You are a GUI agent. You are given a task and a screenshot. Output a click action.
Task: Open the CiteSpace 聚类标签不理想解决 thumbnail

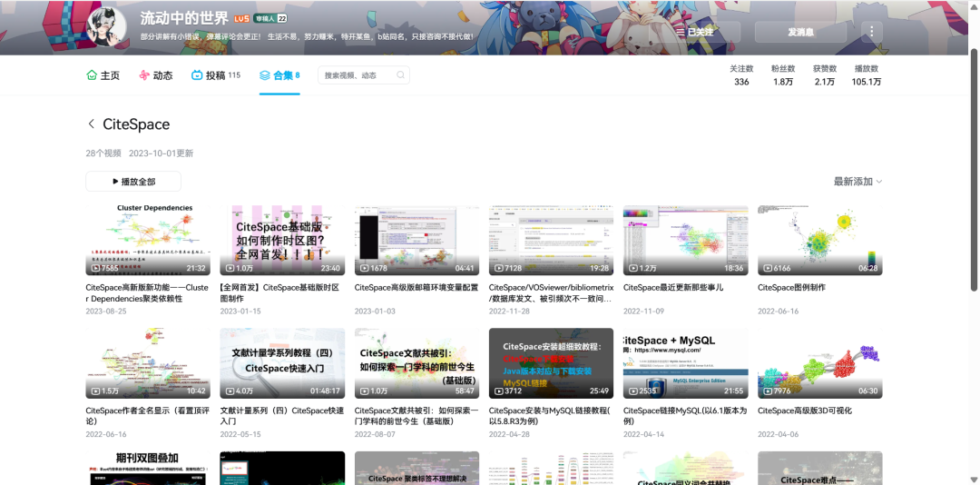[416, 468]
